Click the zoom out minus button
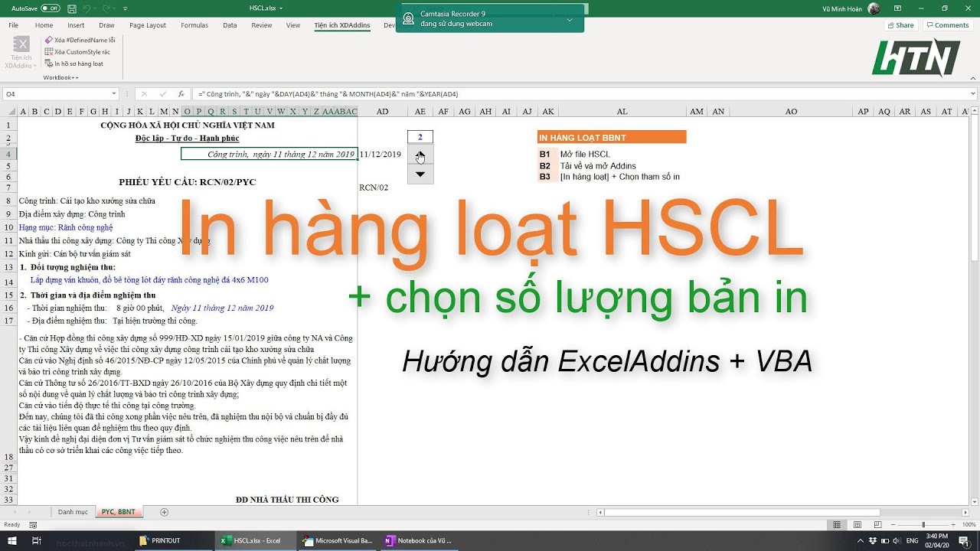This screenshot has height=551, width=980. point(892,525)
